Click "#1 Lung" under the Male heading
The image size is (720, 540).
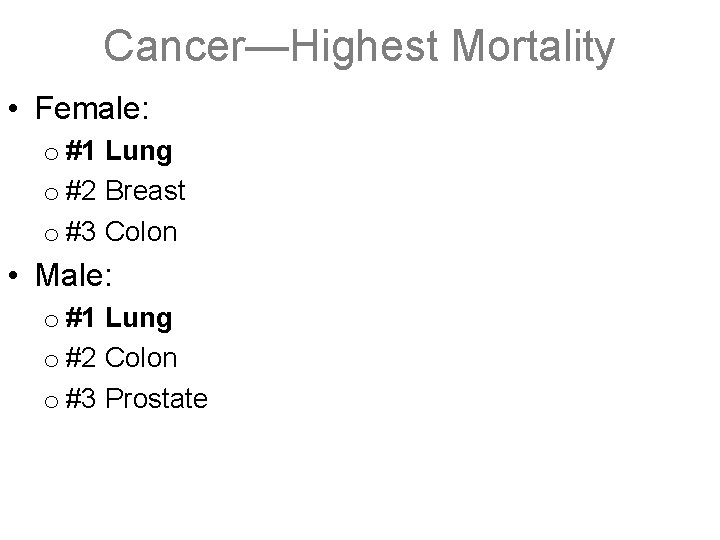118,318
